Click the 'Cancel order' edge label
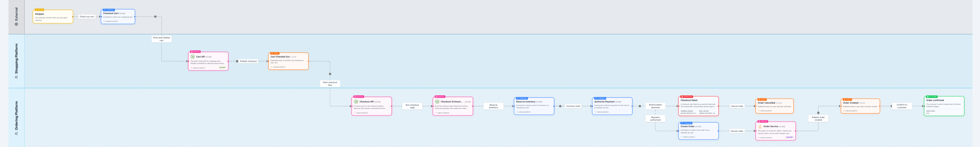This screenshot has width=980, height=147. click(737, 106)
